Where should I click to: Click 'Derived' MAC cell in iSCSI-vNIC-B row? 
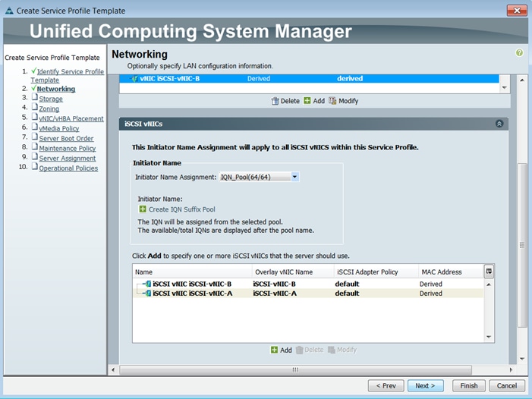point(431,284)
